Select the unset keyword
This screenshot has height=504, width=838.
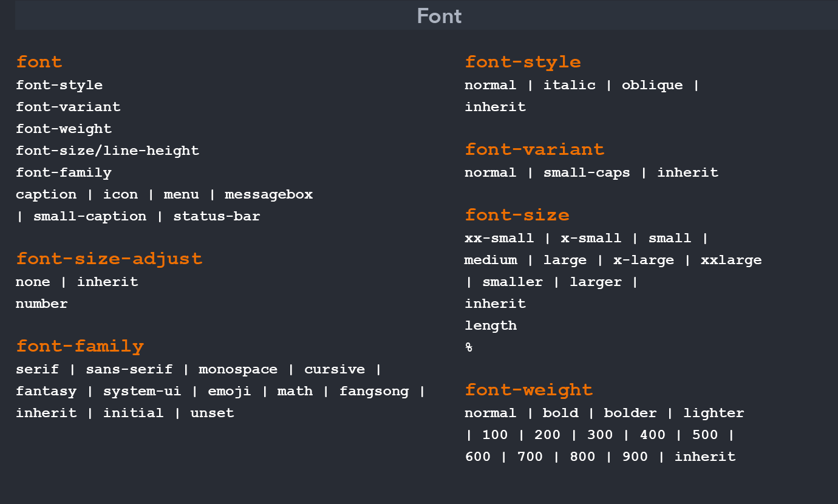[212, 413]
